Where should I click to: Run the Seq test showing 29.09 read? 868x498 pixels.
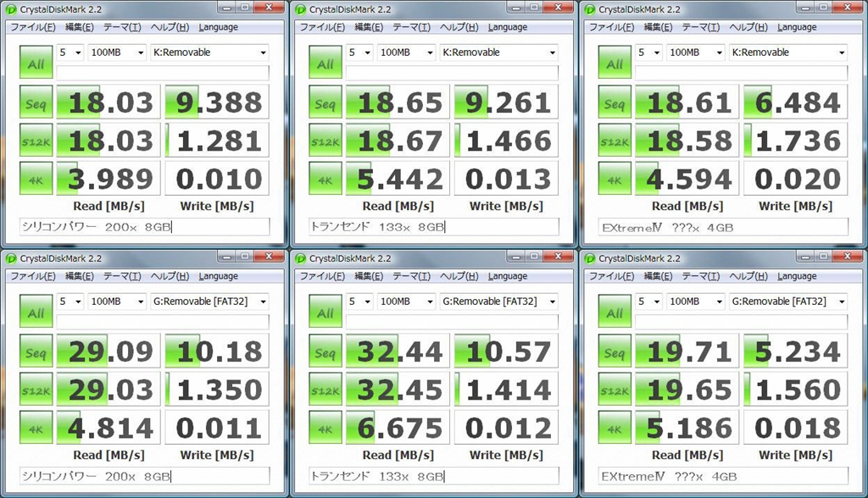pyautogui.click(x=36, y=351)
